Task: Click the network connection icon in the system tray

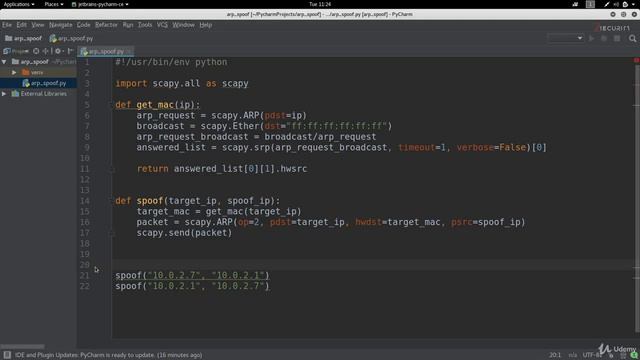Action: [x=575, y=4]
